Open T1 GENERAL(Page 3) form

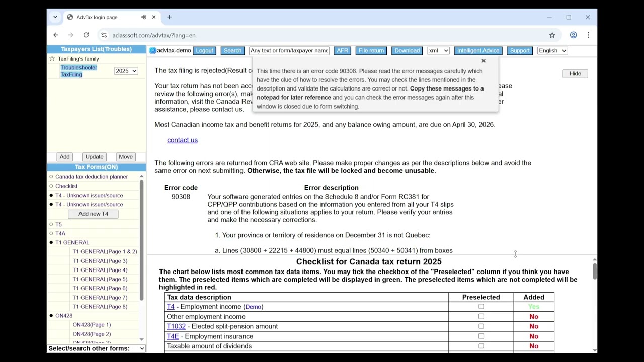click(100, 261)
